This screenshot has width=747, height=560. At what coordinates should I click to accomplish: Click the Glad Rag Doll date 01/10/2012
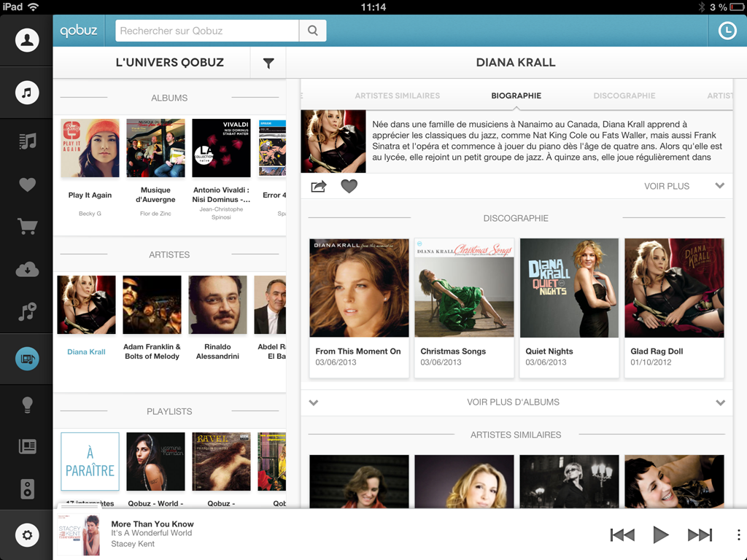click(x=651, y=362)
